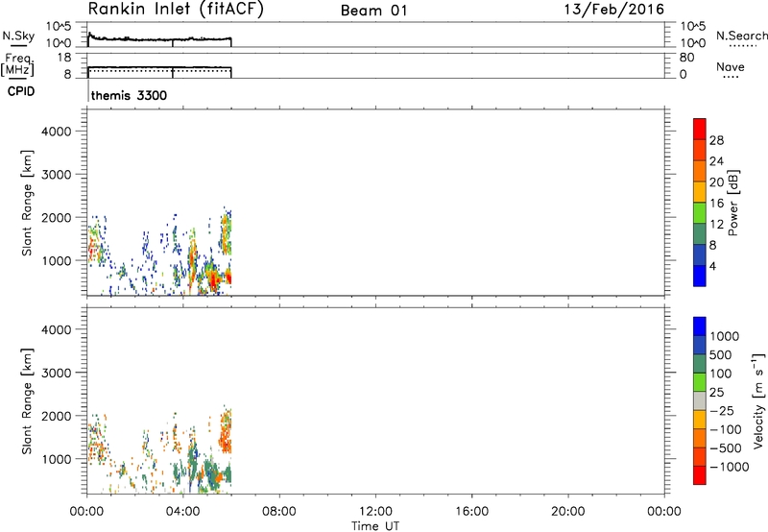Click the '-1000' Velocity colorbar value
Image resolution: width=768 pixels, height=532 pixels.
coord(730,467)
